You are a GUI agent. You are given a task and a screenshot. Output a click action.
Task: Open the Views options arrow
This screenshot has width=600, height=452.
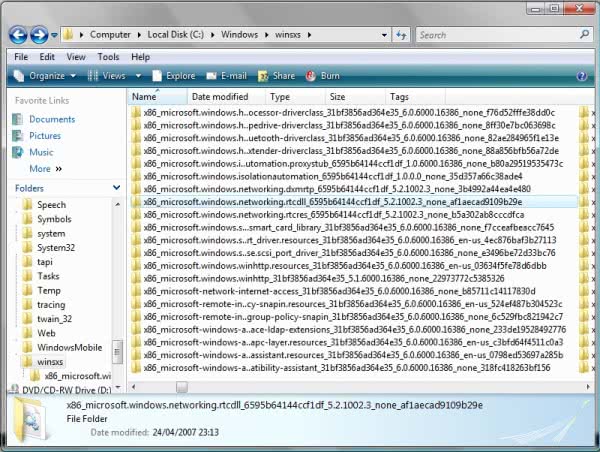tap(138, 76)
